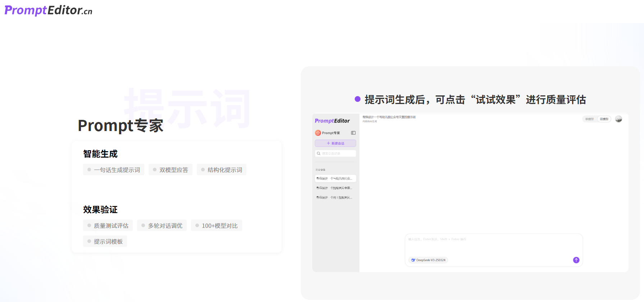Click the caption about 试试效果 quality evaluation

475,100
